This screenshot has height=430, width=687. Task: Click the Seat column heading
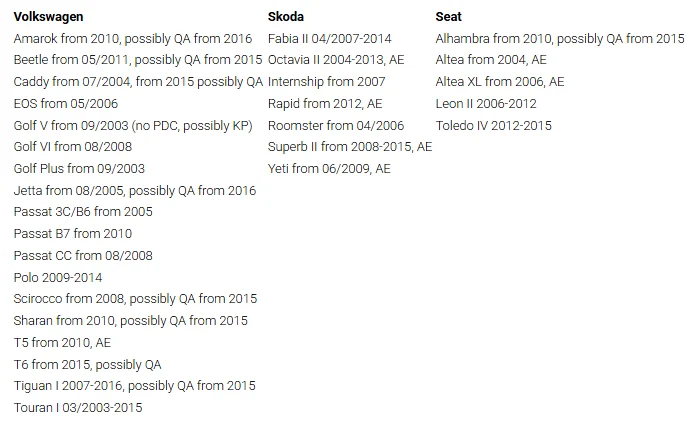coord(449,17)
